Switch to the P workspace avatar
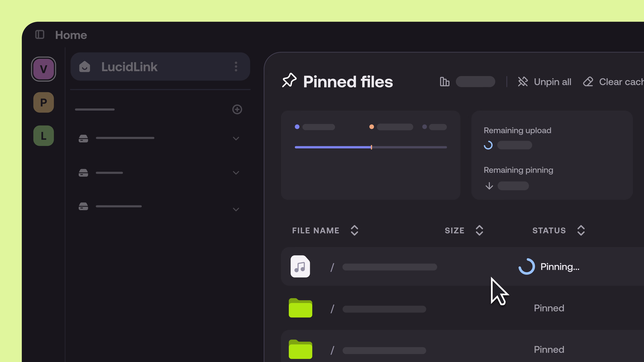The height and width of the screenshot is (362, 644). 43,102
